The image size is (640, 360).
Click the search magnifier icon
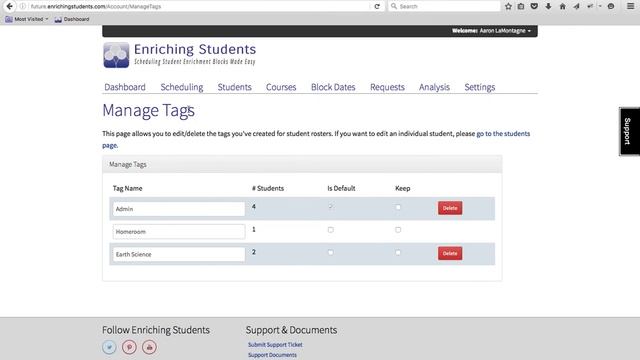coord(394,6)
